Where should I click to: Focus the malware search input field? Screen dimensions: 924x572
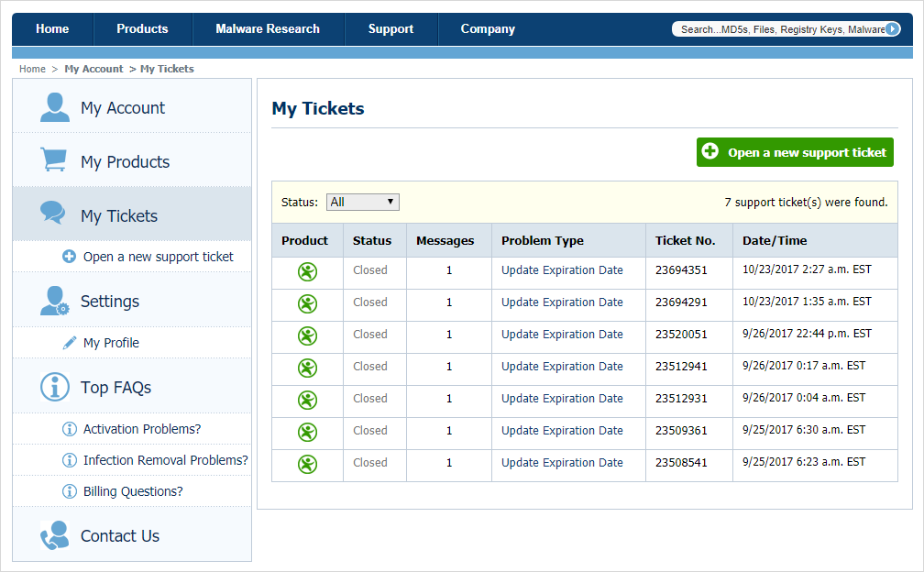pos(779,29)
